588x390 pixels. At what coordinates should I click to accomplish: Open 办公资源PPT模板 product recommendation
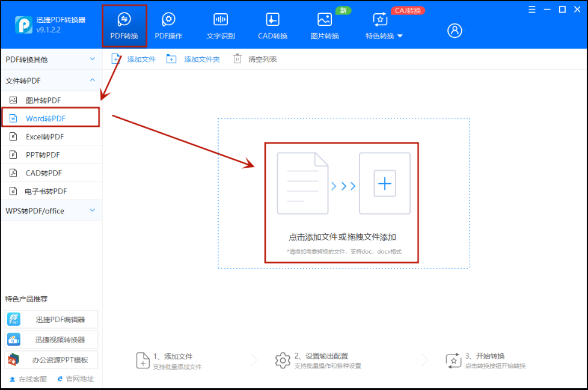pos(51,360)
